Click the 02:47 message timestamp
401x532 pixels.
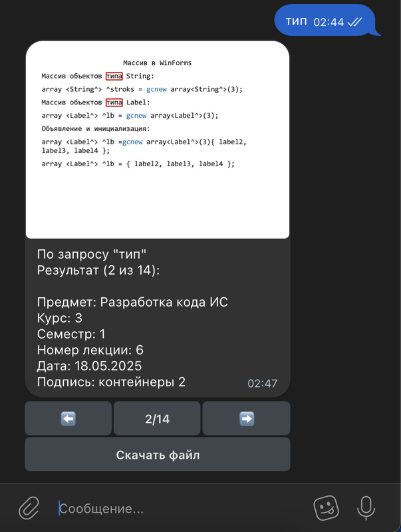point(262,384)
